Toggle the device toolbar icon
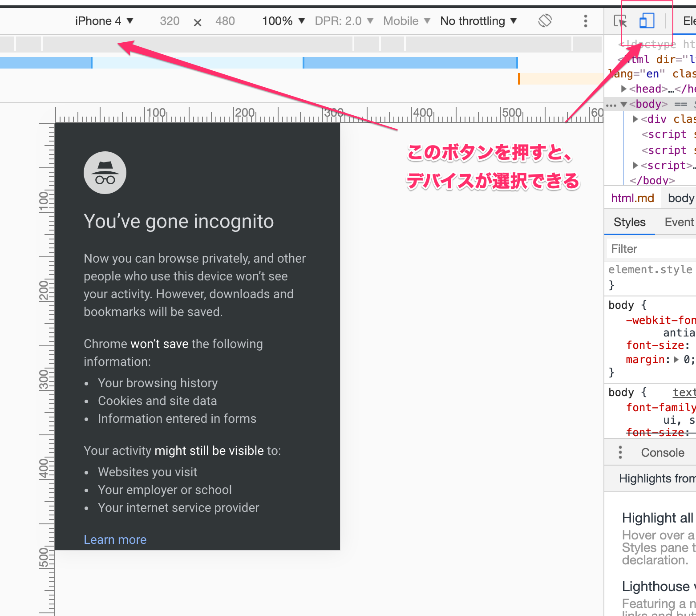 (647, 20)
